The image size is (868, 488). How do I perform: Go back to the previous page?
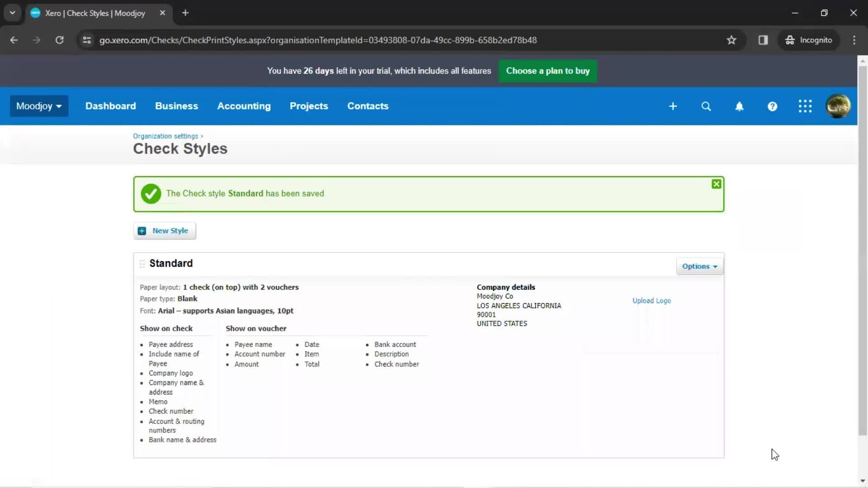(14, 40)
